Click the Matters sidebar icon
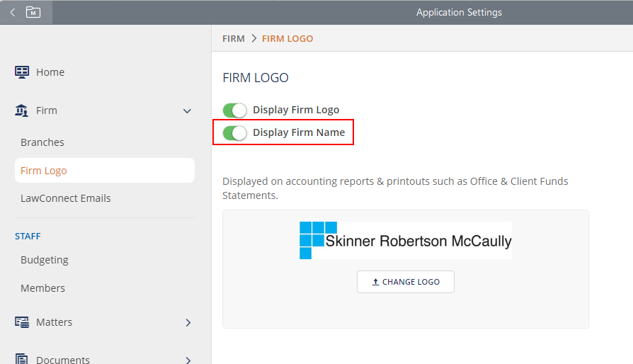The height and width of the screenshot is (364, 633). (22, 322)
